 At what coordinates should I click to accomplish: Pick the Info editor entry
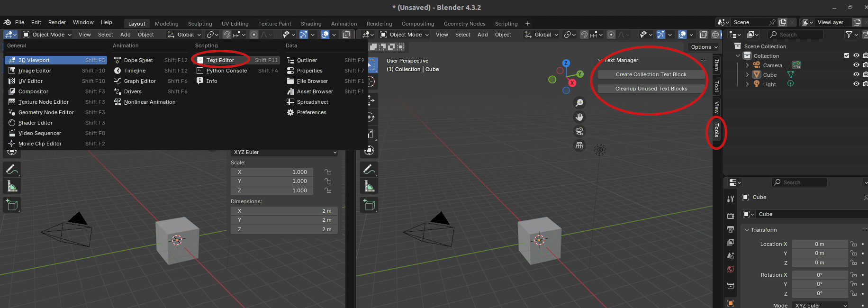238,81
